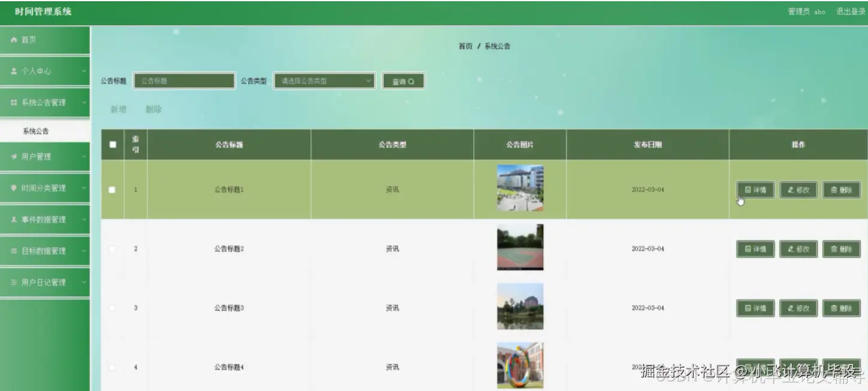Screen dimensions: 868x391
Task: Open the sculpture thumbnail for 公告标题4
Action: [520, 365]
